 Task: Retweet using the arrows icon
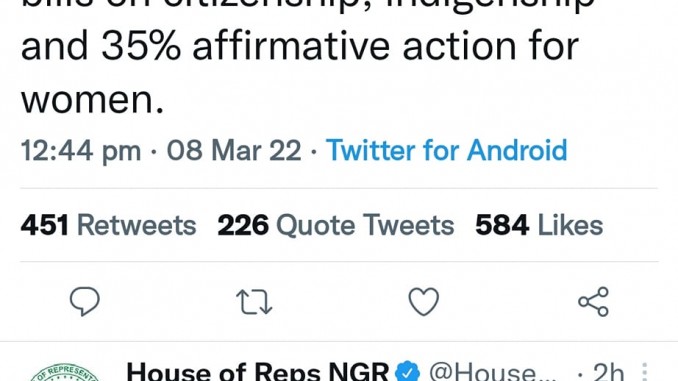[254, 301]
